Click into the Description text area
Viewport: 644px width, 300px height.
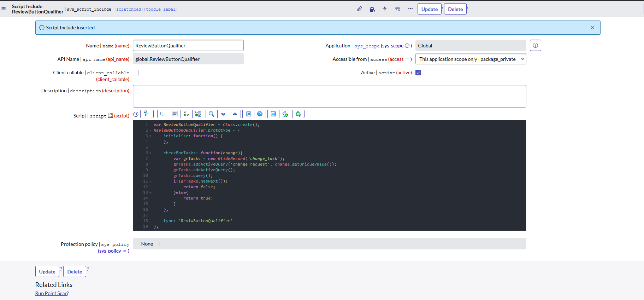coord(330,96)
